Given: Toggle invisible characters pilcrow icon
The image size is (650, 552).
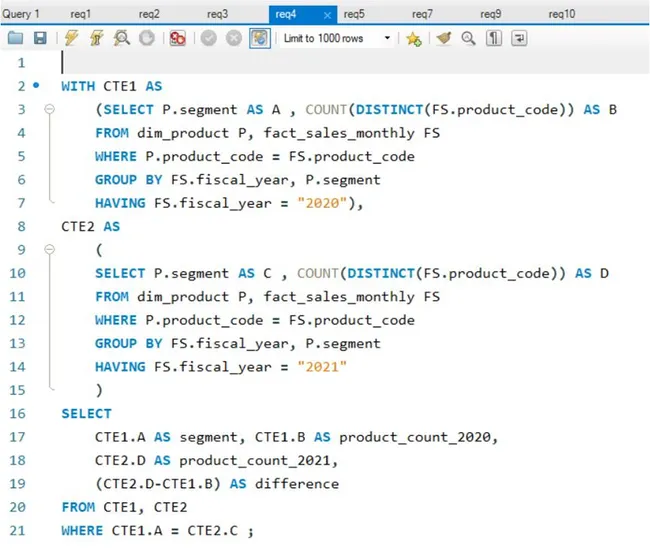Looking at the screenshot, I should tap(494, 38).
